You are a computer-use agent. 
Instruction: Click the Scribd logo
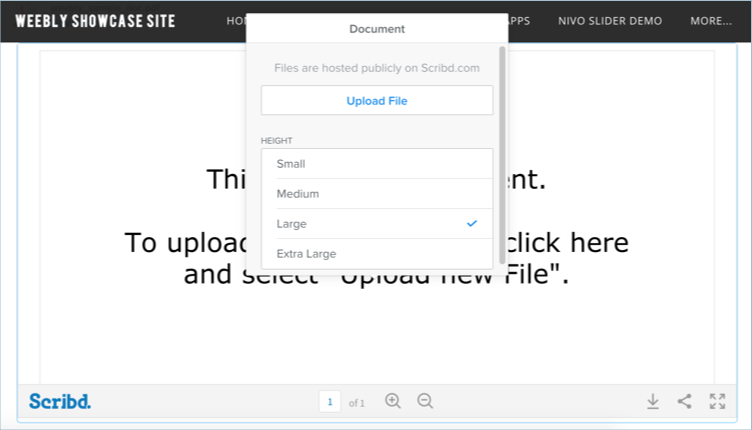click(60, 401)
